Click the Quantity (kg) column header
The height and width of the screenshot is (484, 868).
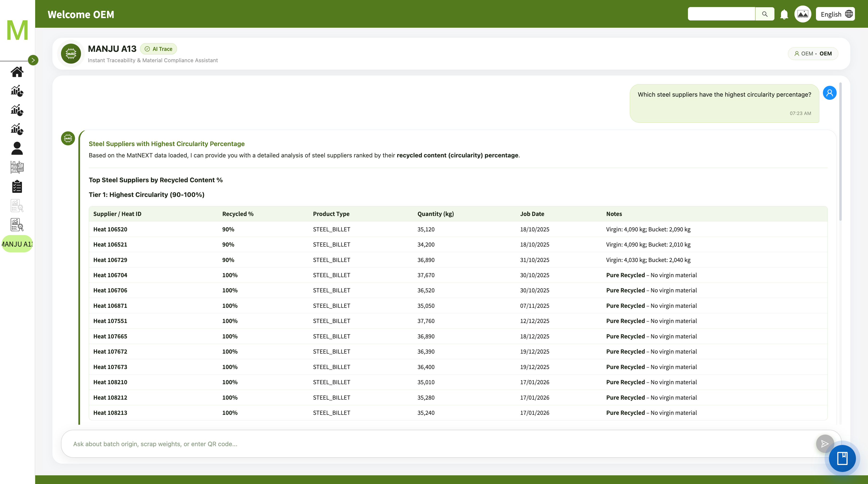(436, 214)
